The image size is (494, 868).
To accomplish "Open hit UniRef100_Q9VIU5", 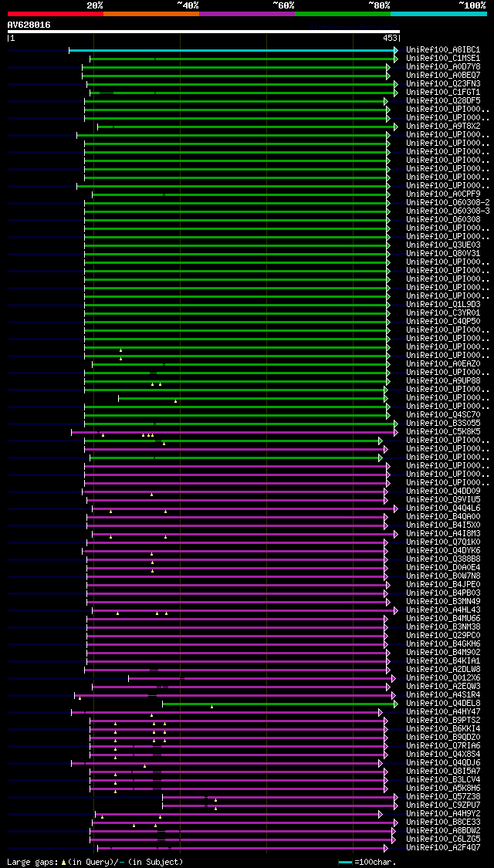I will click(x=443, y=500).
